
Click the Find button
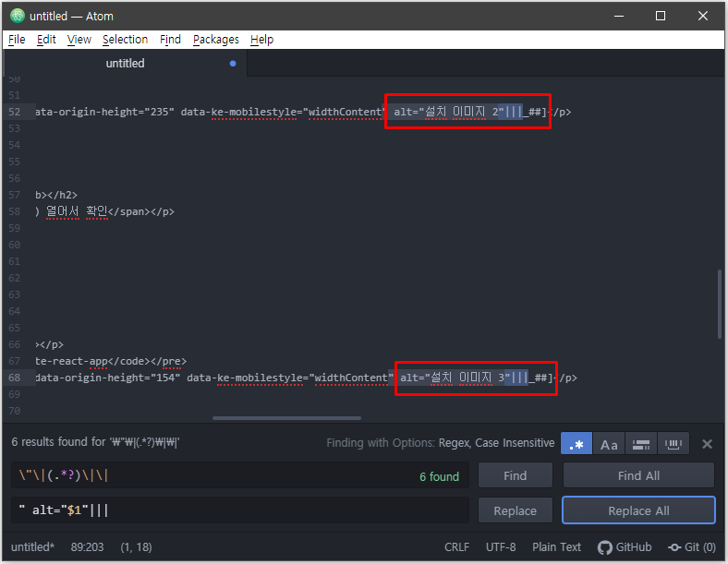516,475
